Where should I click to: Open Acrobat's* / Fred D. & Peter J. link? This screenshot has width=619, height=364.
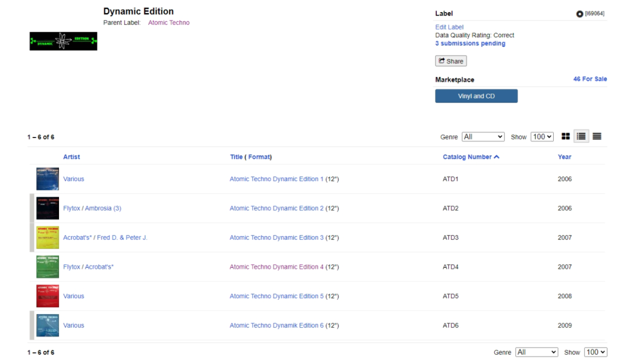click(105, 237)
